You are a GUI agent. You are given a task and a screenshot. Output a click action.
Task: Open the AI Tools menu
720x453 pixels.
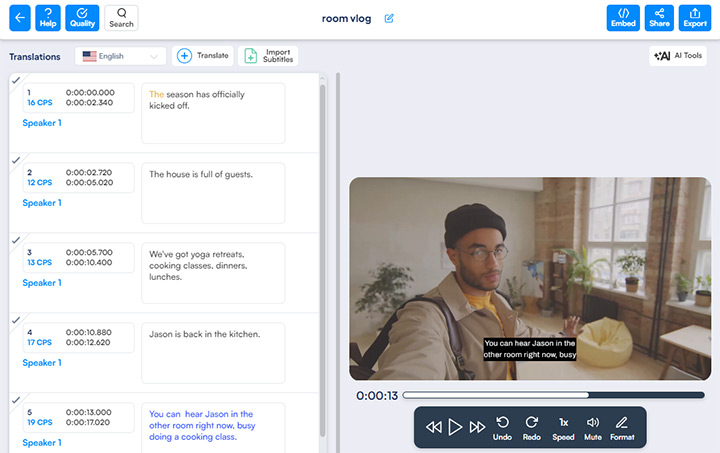coord(678,56)
